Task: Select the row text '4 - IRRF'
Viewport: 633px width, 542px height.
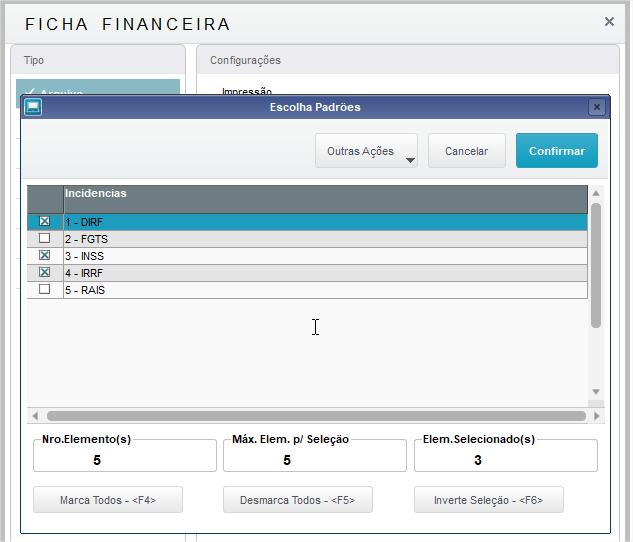Action: click(84, 273)
